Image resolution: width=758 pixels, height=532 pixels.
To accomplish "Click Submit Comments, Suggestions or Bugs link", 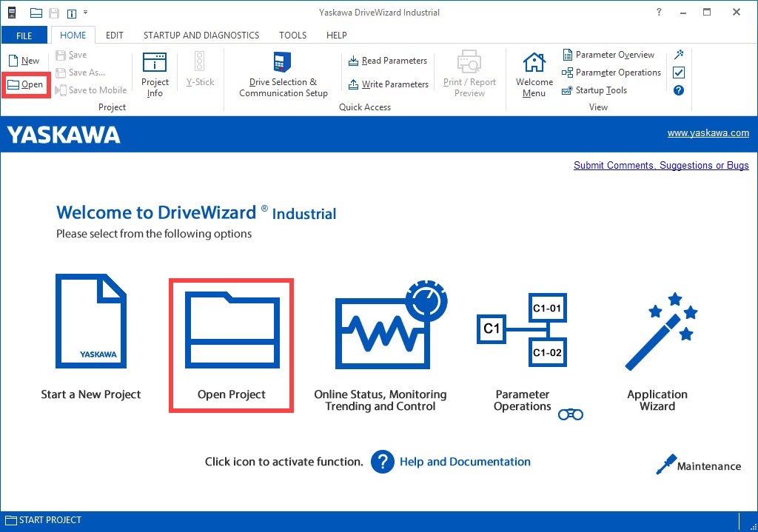I will click(x=661, y=165).
